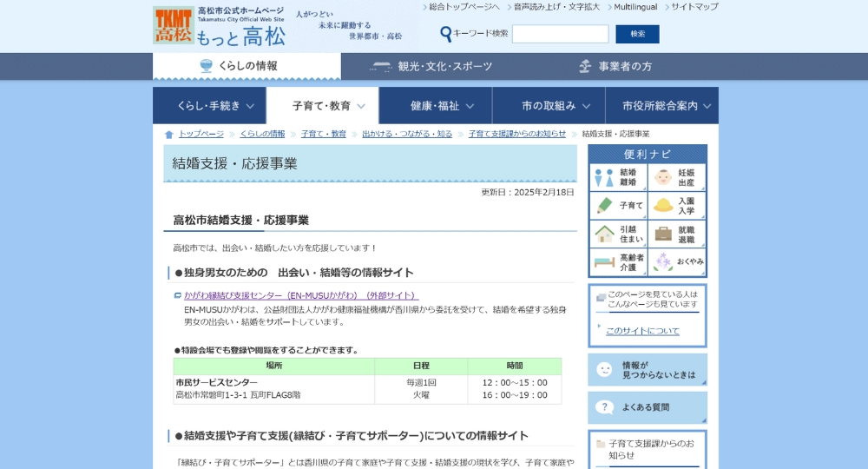Image resolution: width=868 pixels, height=469 pixels.
Task: Click the icon beside このページを見ている人は
Action: [x=602, y=298]
